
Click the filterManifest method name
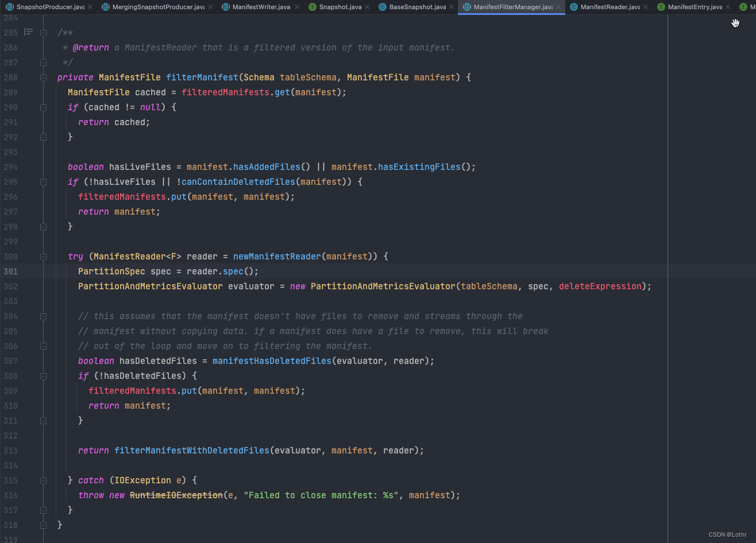(202, 77)
